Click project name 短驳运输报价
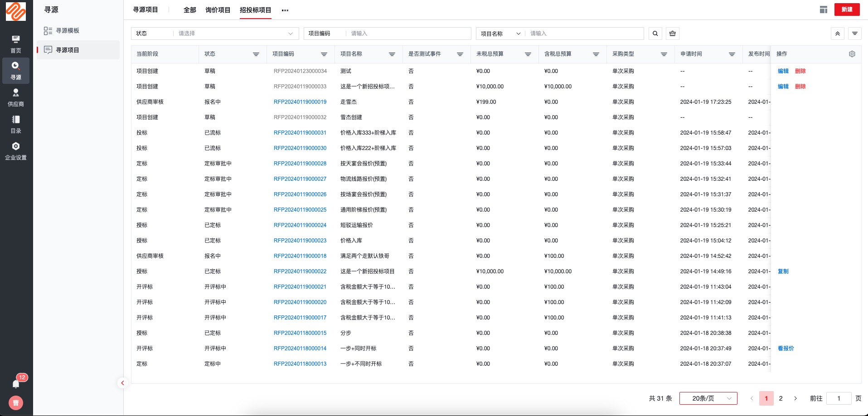 coord(357,225)
